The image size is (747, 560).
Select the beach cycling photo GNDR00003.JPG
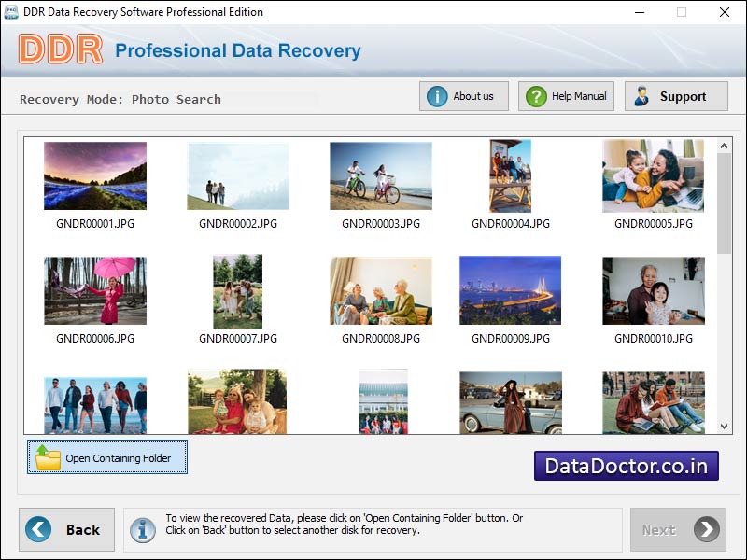click(x=379, y=175)
